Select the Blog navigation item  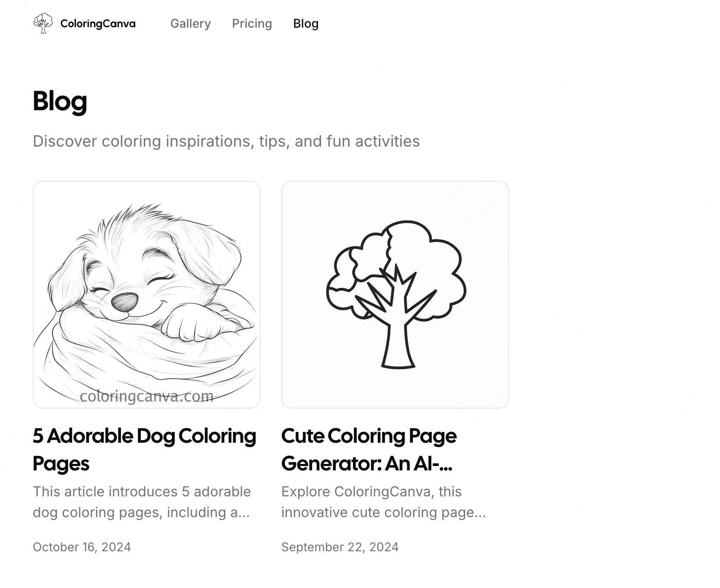306,24
